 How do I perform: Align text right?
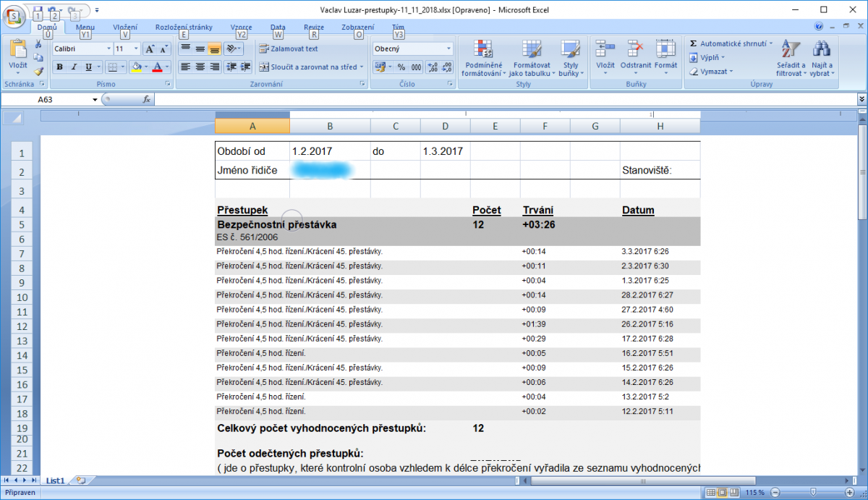pos(214,67)
